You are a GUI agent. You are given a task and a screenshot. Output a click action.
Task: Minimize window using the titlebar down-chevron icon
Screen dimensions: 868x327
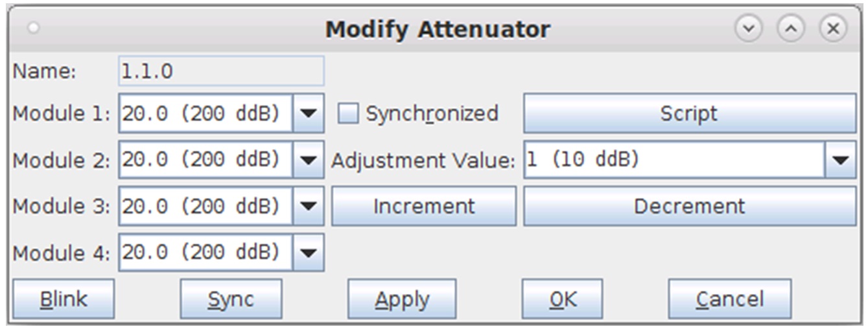pos(749,29)
